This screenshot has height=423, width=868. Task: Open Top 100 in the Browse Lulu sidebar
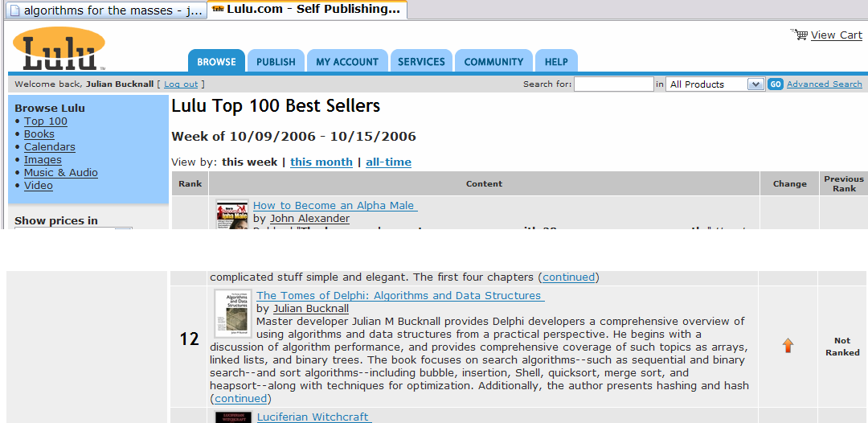pos(45,121)
